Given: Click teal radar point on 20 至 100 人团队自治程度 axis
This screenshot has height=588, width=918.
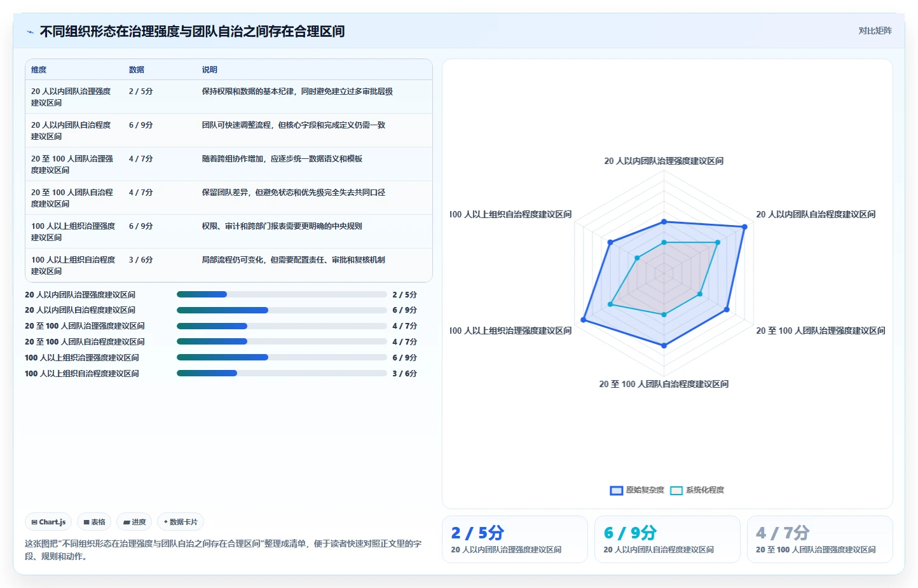Looking at the screenshot, I should click(x=664, y=315).
